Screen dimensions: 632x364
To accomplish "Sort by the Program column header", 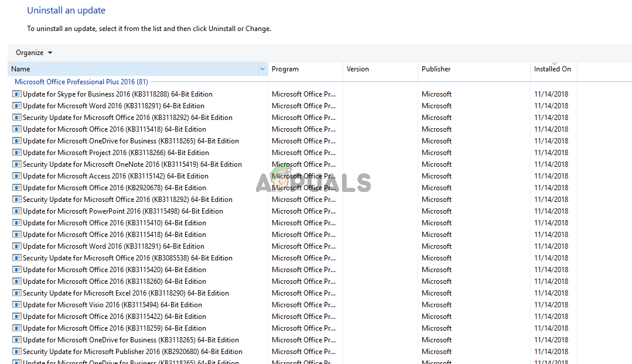I will point(305,69).
